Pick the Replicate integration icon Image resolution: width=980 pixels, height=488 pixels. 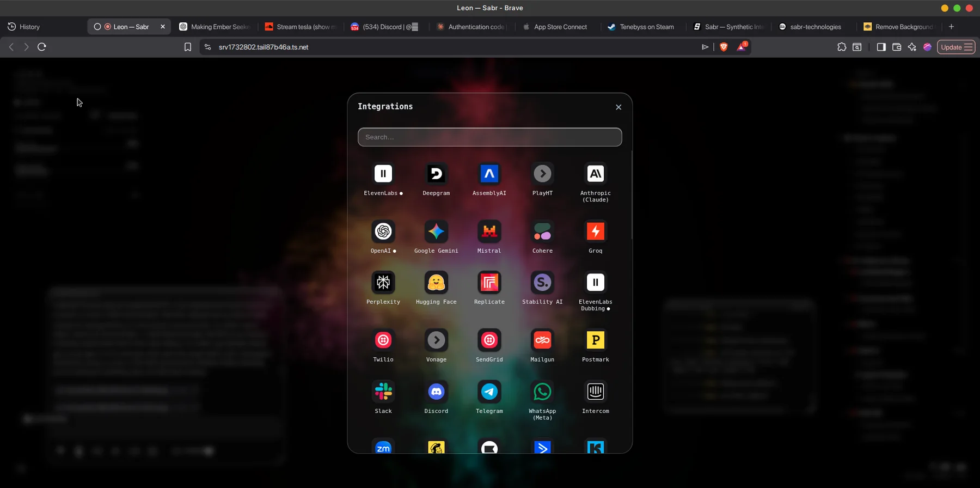tap(489, 282)
